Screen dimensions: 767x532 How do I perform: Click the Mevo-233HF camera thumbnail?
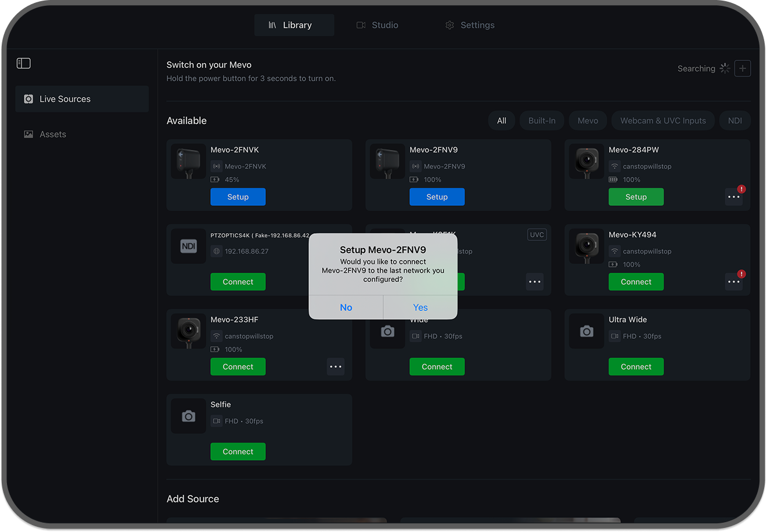pos(189,331)
